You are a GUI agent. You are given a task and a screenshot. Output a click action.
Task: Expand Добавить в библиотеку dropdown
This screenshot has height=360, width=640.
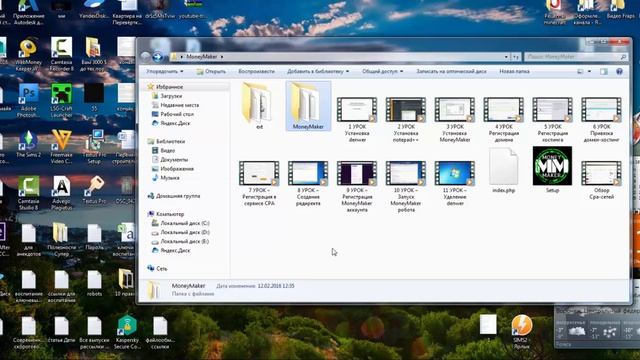(x=318, y=71)
